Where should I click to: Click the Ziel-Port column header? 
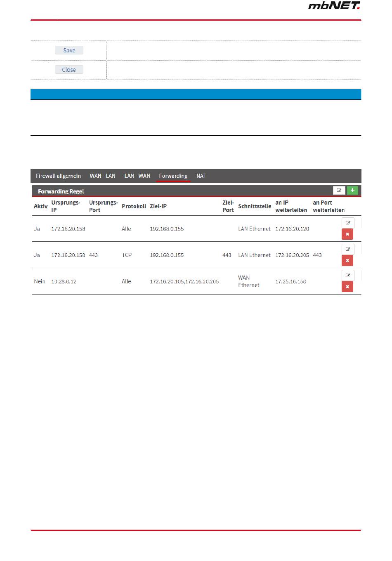pyautogui.click(x=228, y=206)
